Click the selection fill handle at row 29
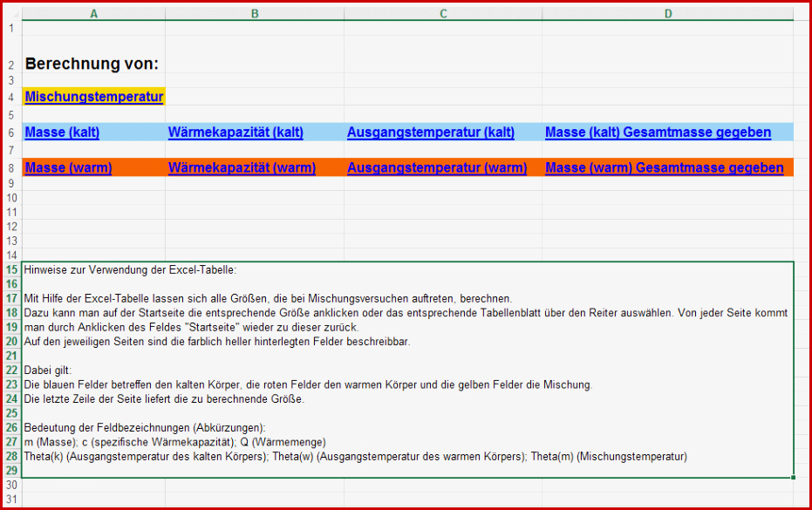This screenshot has height=510, width=812. click(x=794, y=478)
